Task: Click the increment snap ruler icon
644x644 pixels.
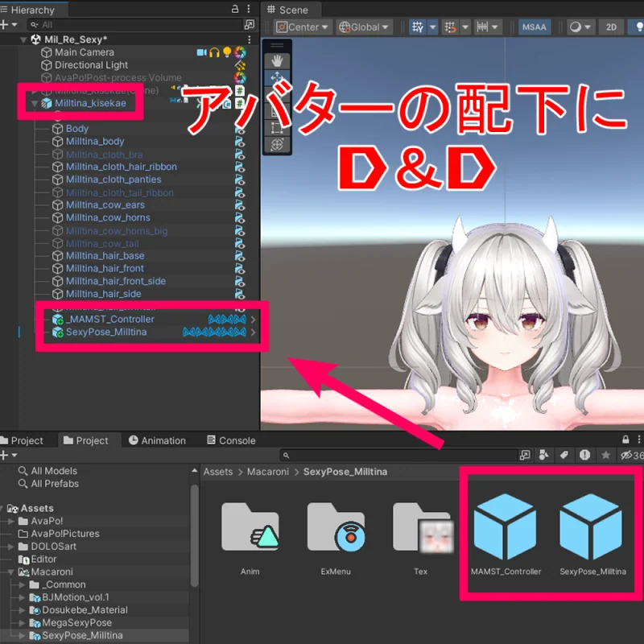Action: coord(482,27)
